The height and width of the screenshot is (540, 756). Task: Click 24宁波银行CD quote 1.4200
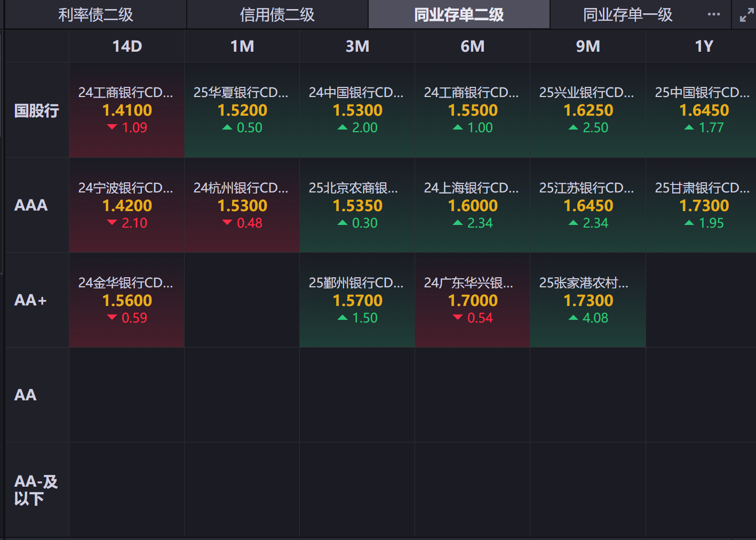point(127,205)
